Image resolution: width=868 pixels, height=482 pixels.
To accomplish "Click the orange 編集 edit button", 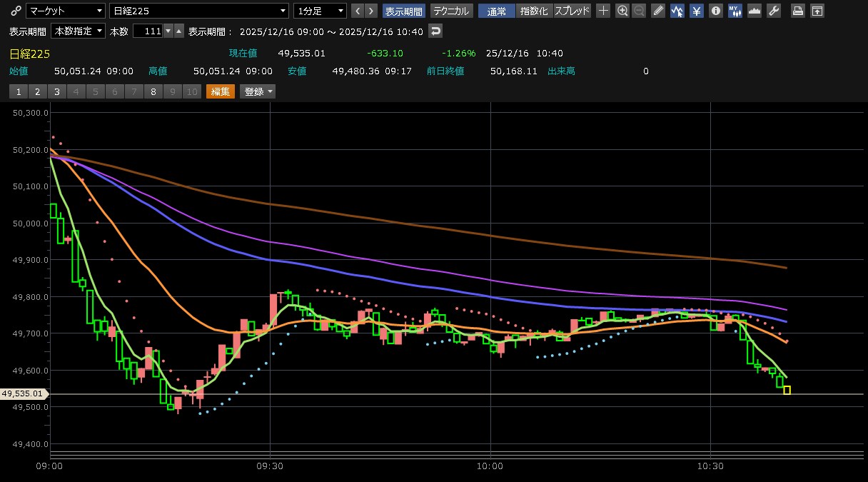I will tap(220, 91).
